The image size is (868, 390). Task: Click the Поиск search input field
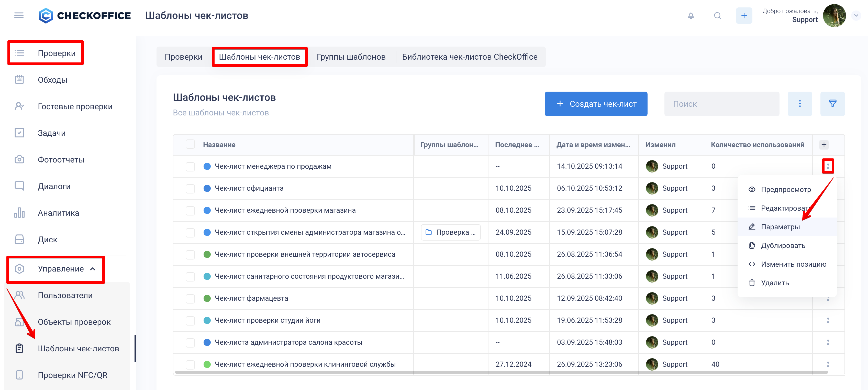721,104
